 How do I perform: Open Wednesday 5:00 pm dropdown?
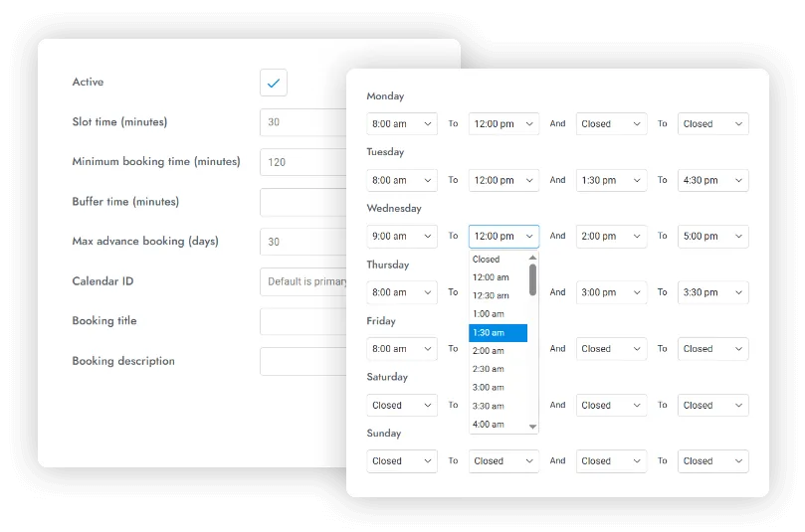tap(713, 236)
